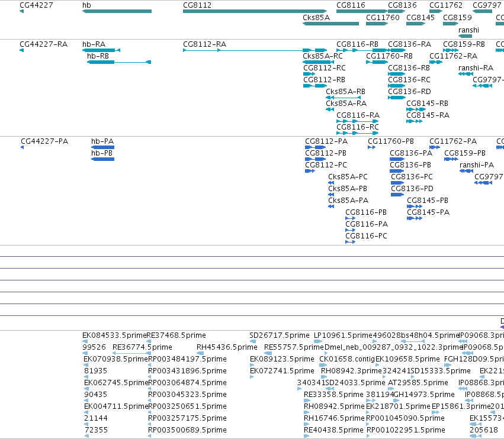The height and width of the screenshot is (439, 504).
Task: Select the CK01658.contig label
Action: 347,359
